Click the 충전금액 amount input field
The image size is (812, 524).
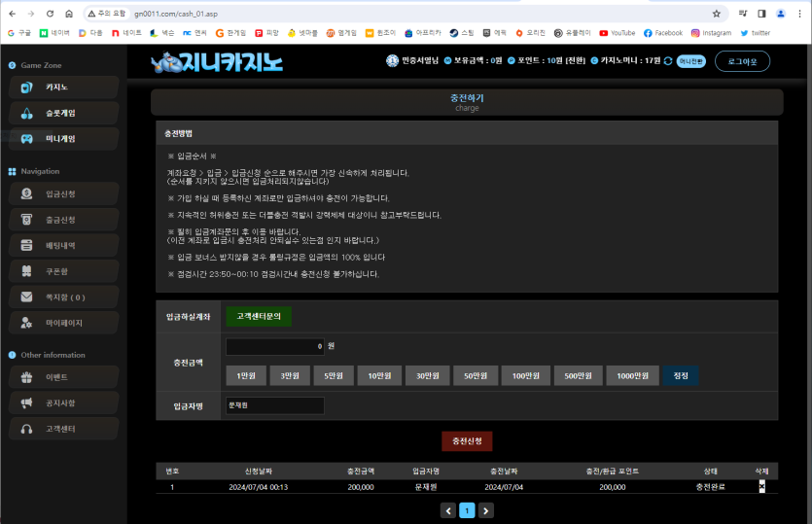(x=275, y=346)
